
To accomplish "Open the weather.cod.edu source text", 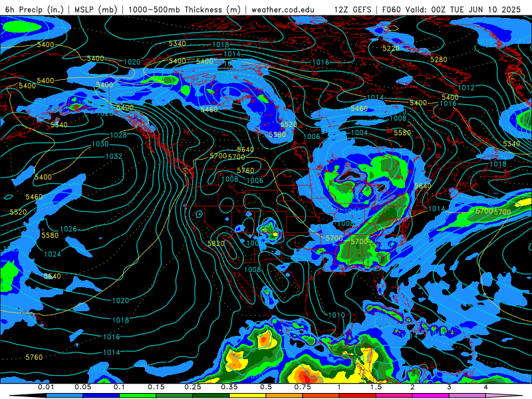I will [283, 9].
